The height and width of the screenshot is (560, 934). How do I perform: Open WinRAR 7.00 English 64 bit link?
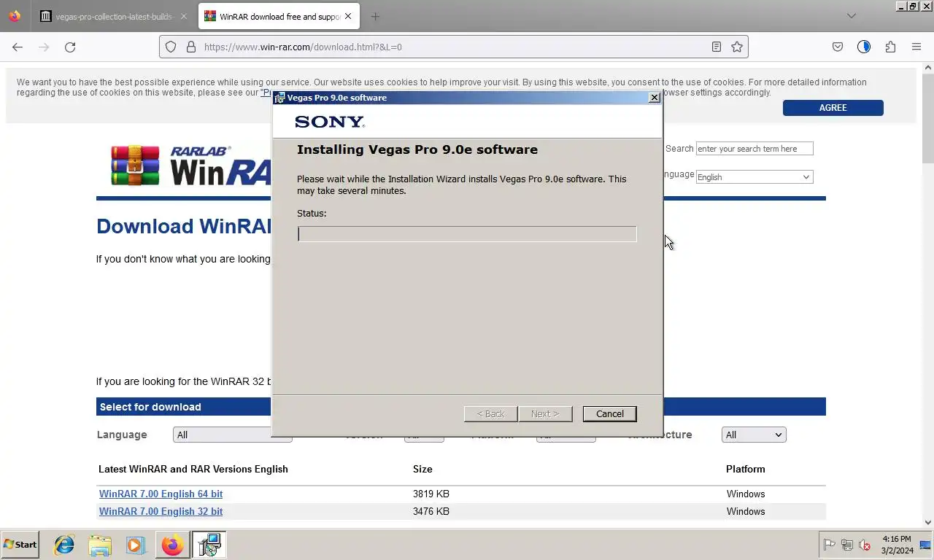(x=161, y=494)
